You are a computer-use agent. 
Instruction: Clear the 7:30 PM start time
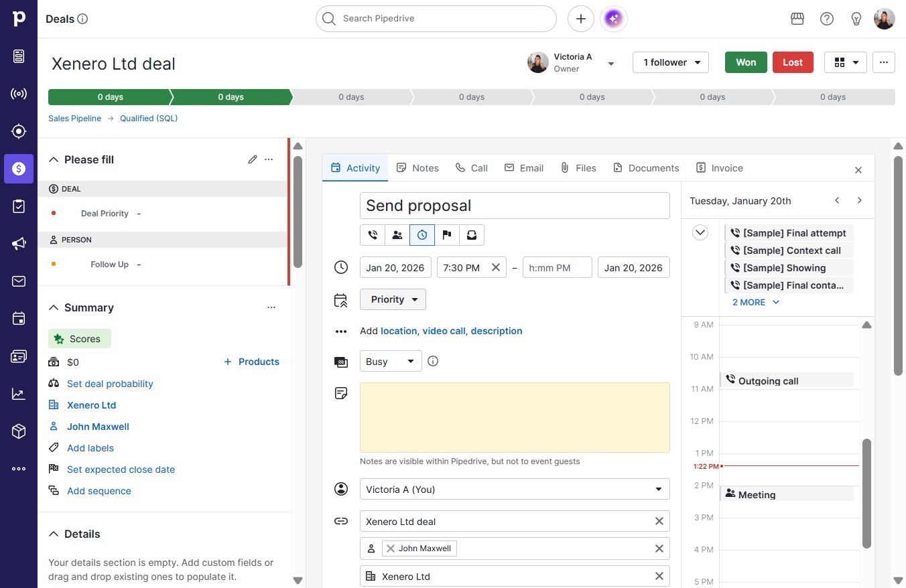(x=496, y=267)
